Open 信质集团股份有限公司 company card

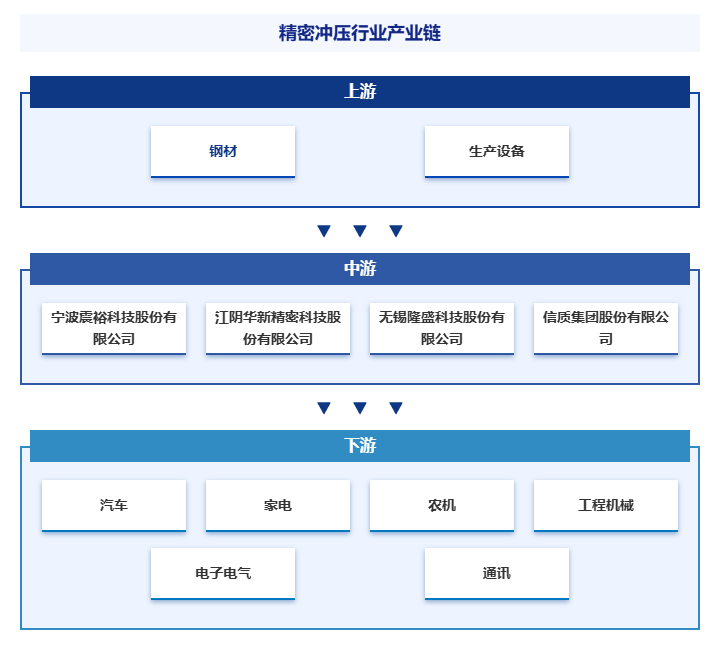606,328
